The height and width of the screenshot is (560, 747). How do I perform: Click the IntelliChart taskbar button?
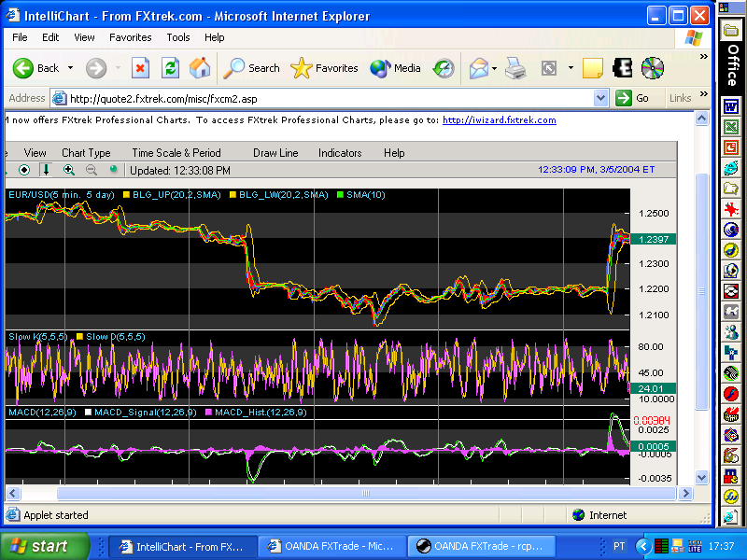click(x=183, y=546)
